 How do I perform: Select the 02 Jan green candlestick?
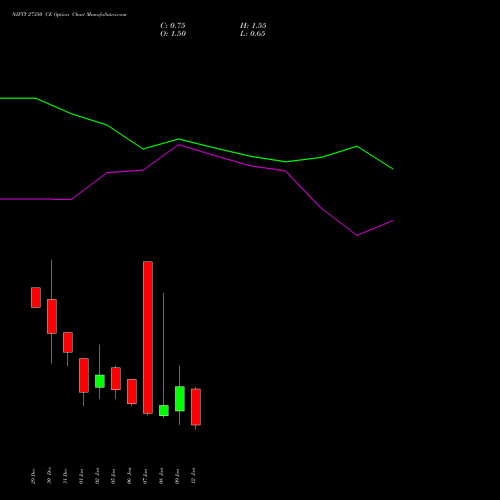(100, 381)
